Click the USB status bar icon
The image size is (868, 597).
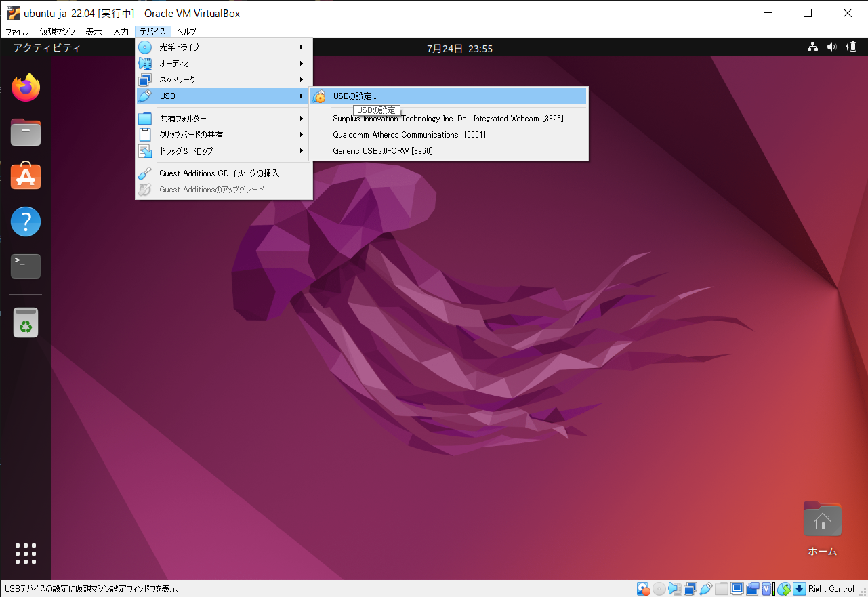[x=706, y=588]
